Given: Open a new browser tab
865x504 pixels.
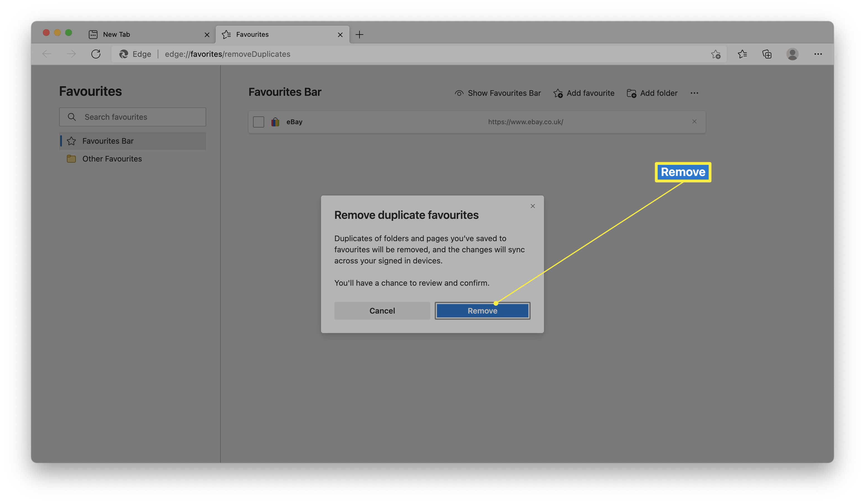Looking at the screenshot, I should [x=359, y=34].
